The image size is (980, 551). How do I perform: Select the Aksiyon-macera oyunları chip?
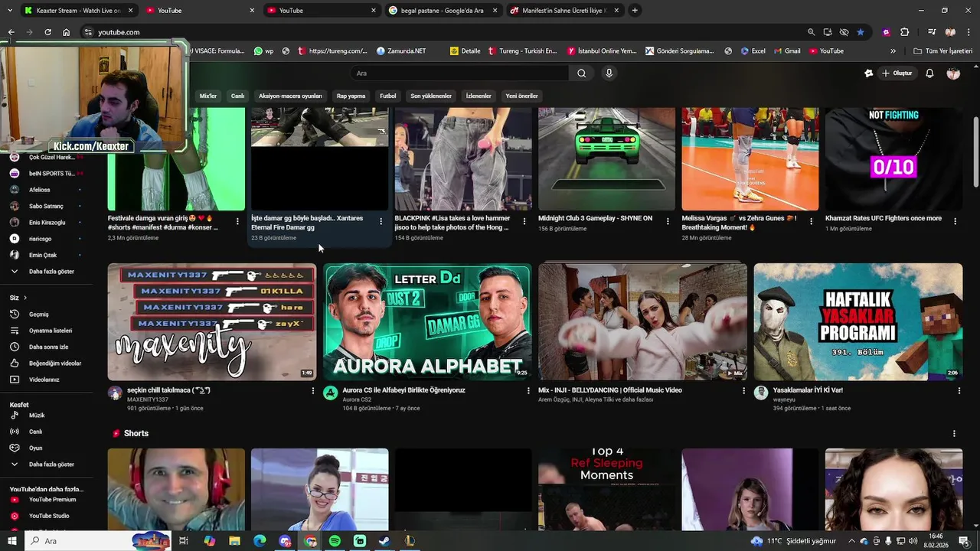pos(290,96)
